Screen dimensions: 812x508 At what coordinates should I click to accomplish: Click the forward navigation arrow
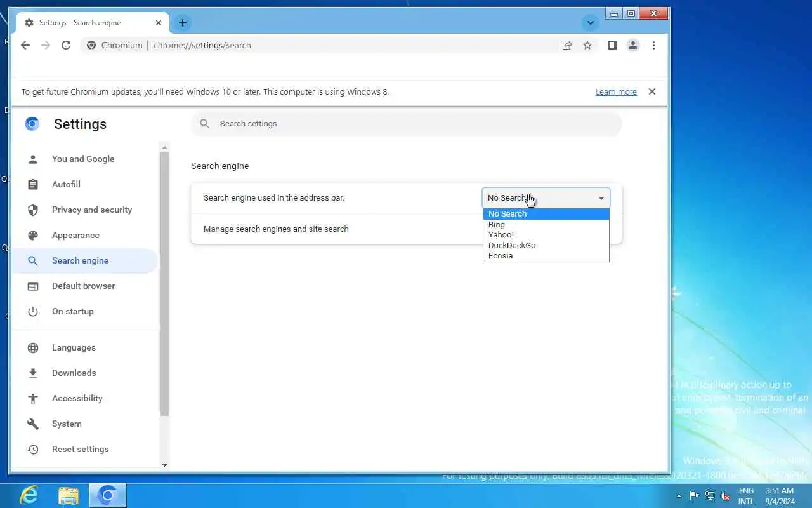[46, 45]
